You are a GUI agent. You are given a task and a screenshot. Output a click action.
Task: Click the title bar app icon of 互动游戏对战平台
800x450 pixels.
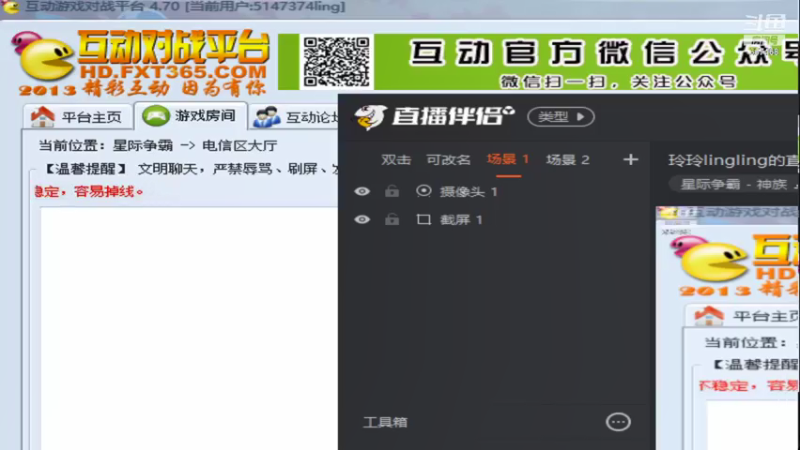[11, 7]
